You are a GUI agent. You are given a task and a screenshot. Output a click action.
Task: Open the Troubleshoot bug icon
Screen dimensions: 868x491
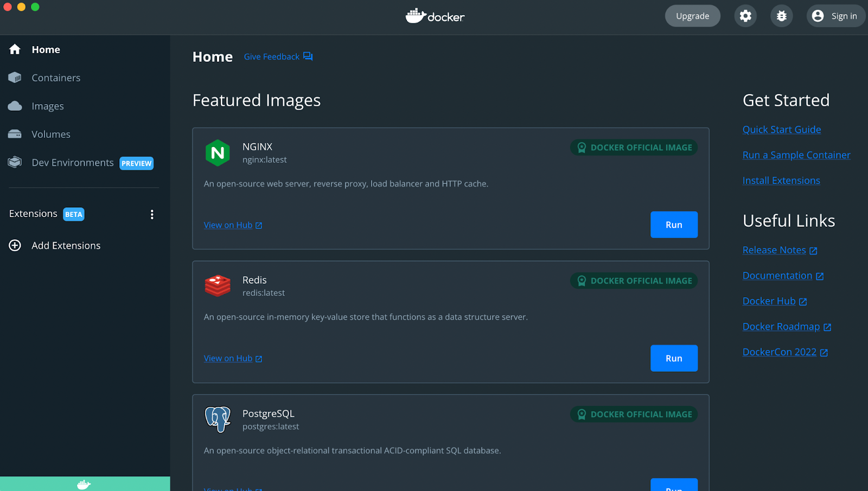click(x=781, y=16)
